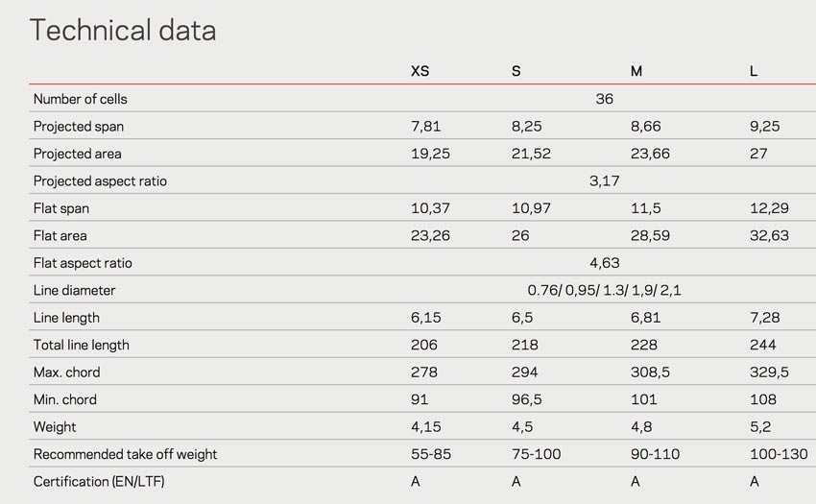Click the Total line length value 218
The width and height of the screenshot is (816, 504).
click(524, 346)
